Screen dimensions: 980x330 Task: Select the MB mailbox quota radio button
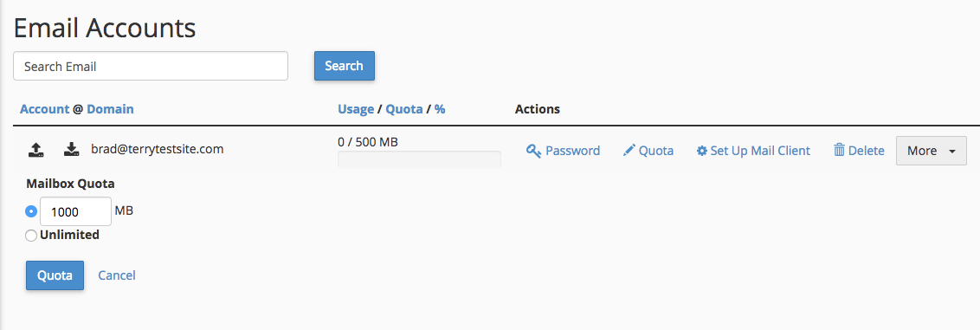30,212
